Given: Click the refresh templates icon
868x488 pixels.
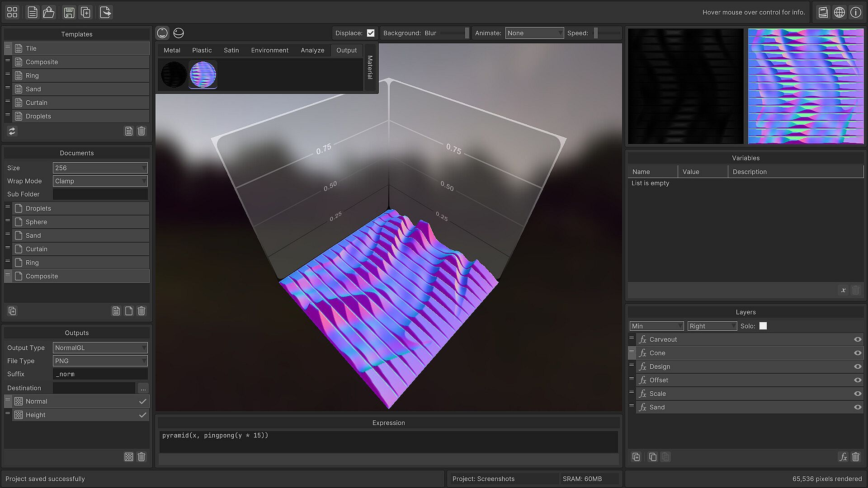Looking at the screenshot, I should coord(12,131).
